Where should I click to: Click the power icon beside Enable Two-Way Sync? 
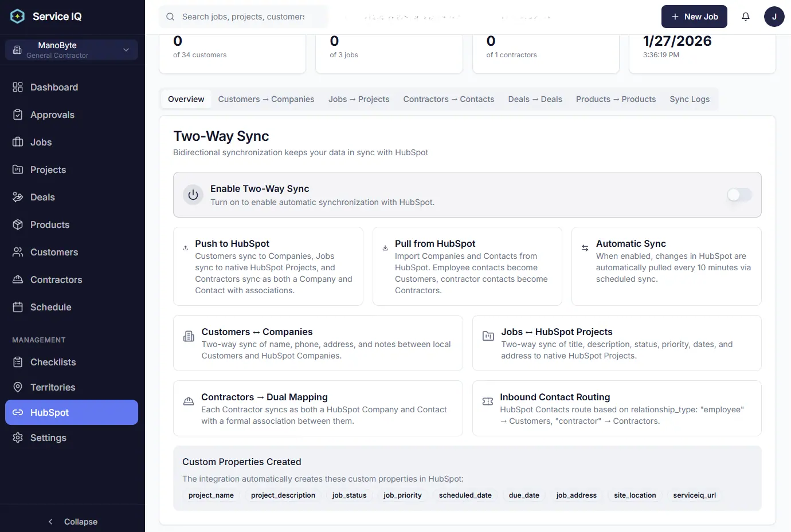pos(193,195)
